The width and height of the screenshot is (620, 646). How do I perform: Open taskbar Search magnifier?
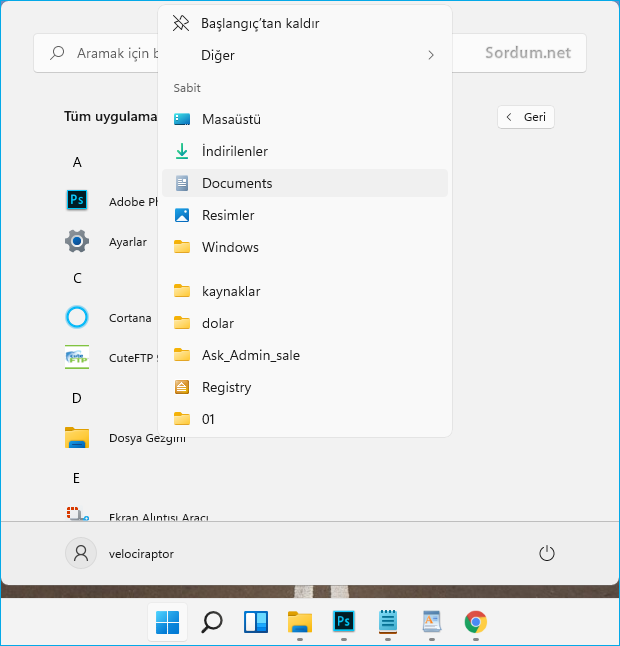coord(212,622)
